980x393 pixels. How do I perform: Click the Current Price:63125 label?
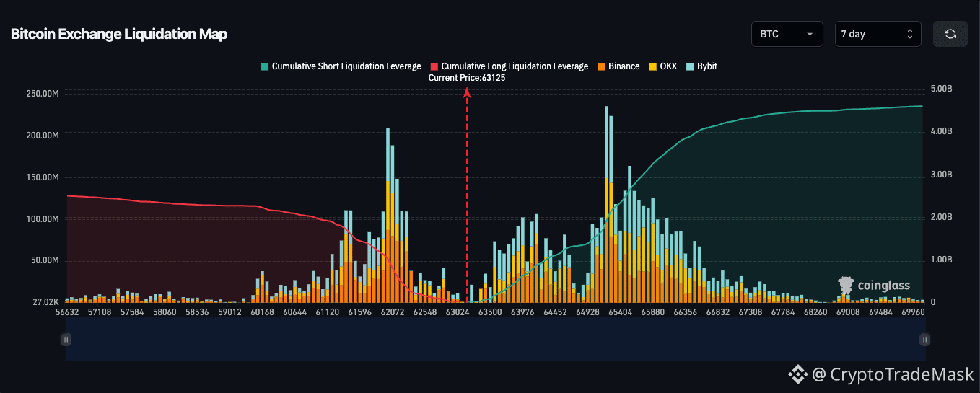point(467,77)
